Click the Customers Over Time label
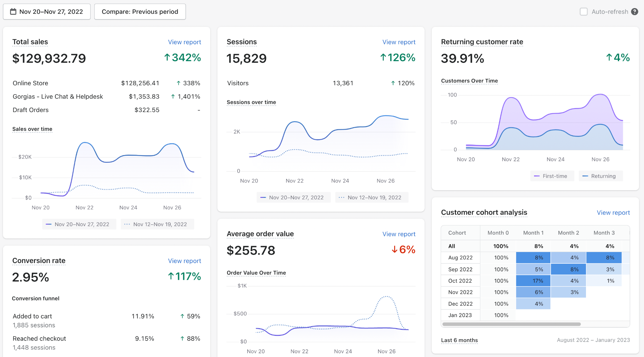Screen dimensions: 644x357 (x=469, y=81)
